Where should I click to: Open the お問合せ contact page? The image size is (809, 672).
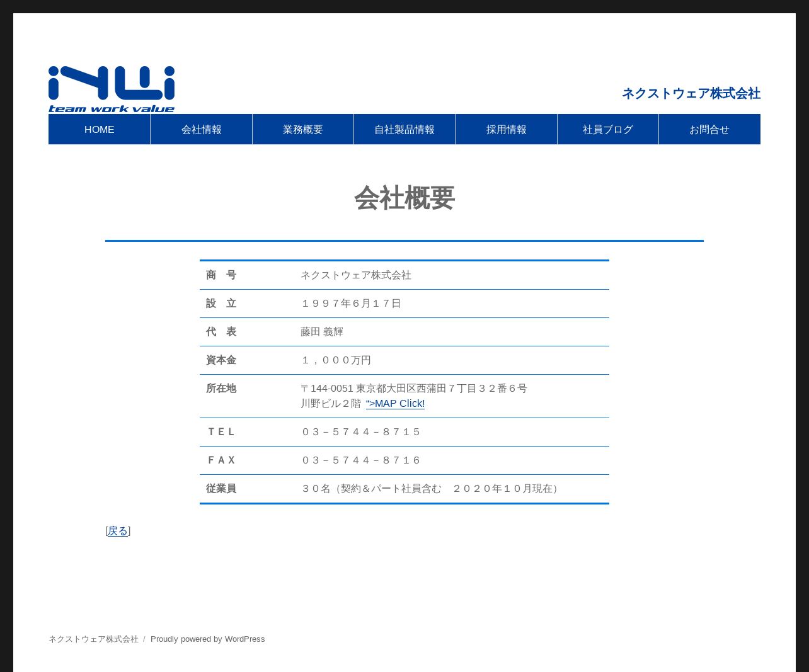coord(709,129)
